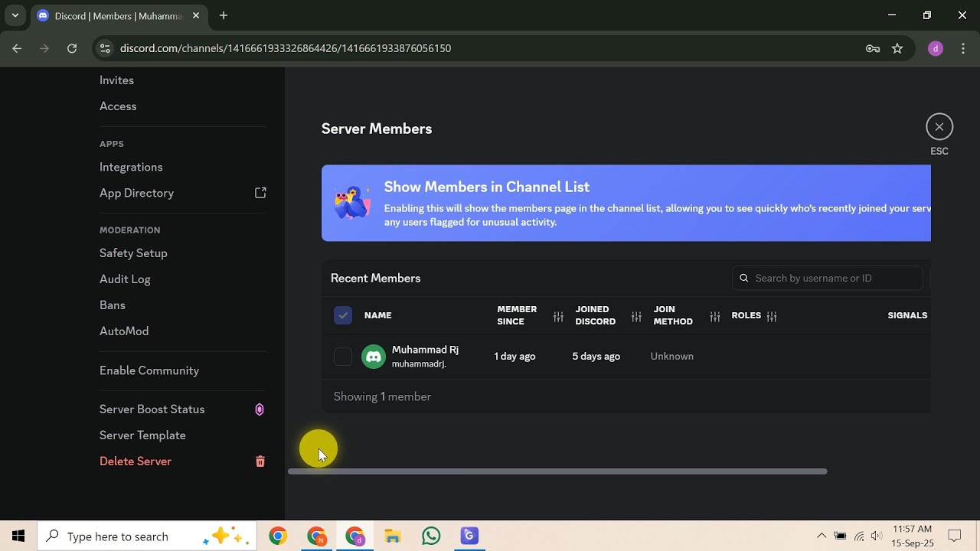Click the NAME column header
Viewport: 980px width, 551px height.
378,315
